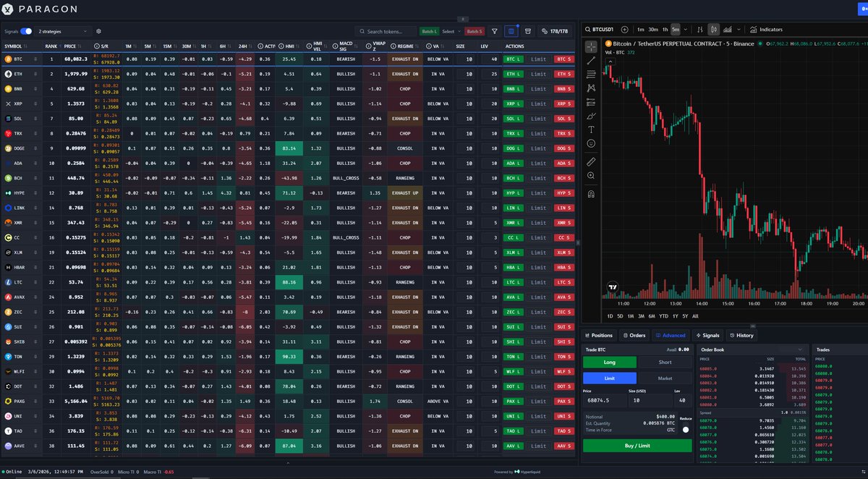Click the BTCUSDT symbol search in chart

pyautogui.click(x=600, y=30)
